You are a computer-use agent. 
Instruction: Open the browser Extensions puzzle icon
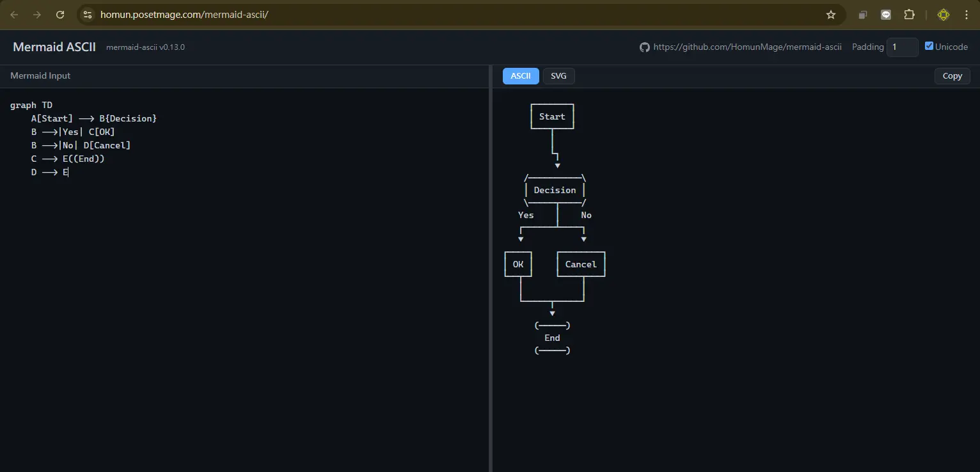[x=909, y=15]
